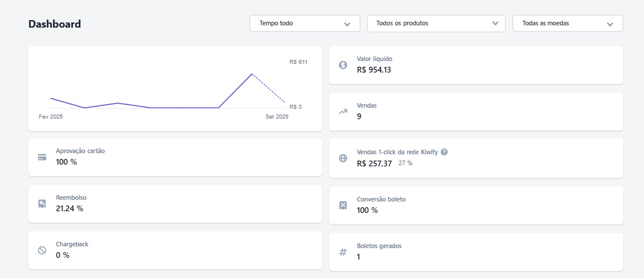Click the Conversão boleto percent icon
This screenshot has width=644, height=278.
click(x=343, y=205)
